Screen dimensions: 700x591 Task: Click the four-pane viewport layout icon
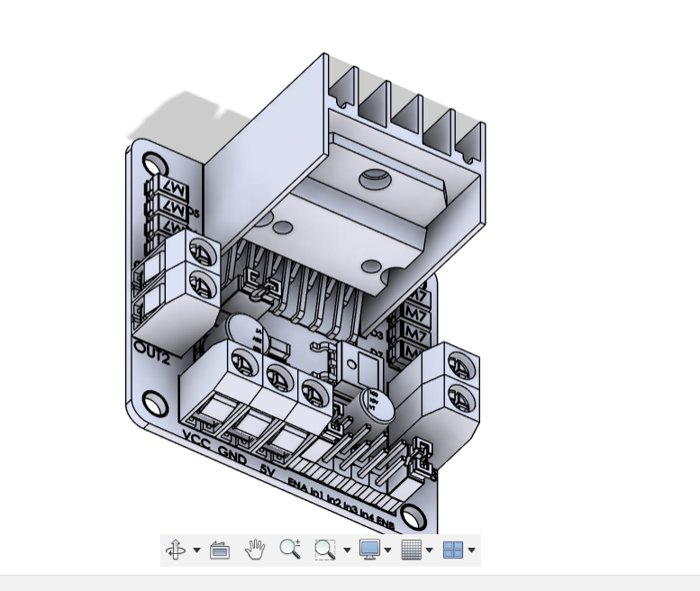point(452,550)
